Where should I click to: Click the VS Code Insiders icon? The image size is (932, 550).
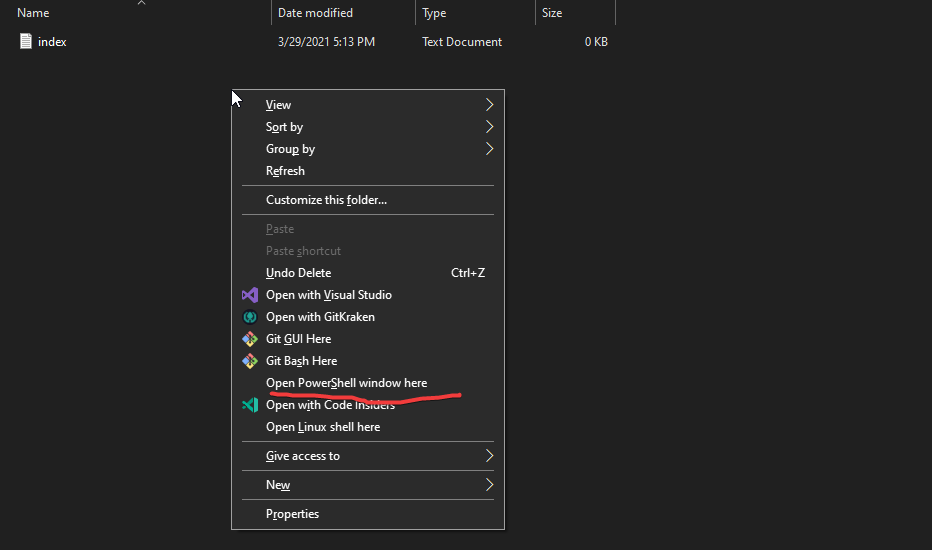(250, 405)
